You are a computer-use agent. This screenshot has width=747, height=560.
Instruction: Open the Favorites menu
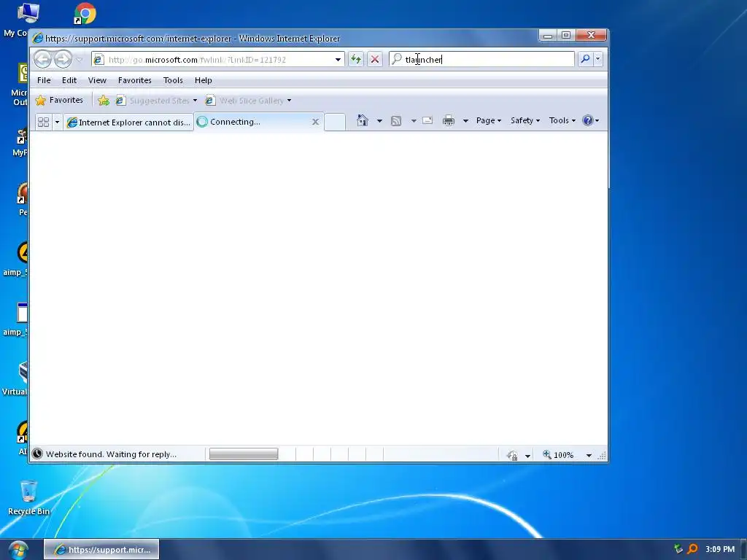[135, 80]
